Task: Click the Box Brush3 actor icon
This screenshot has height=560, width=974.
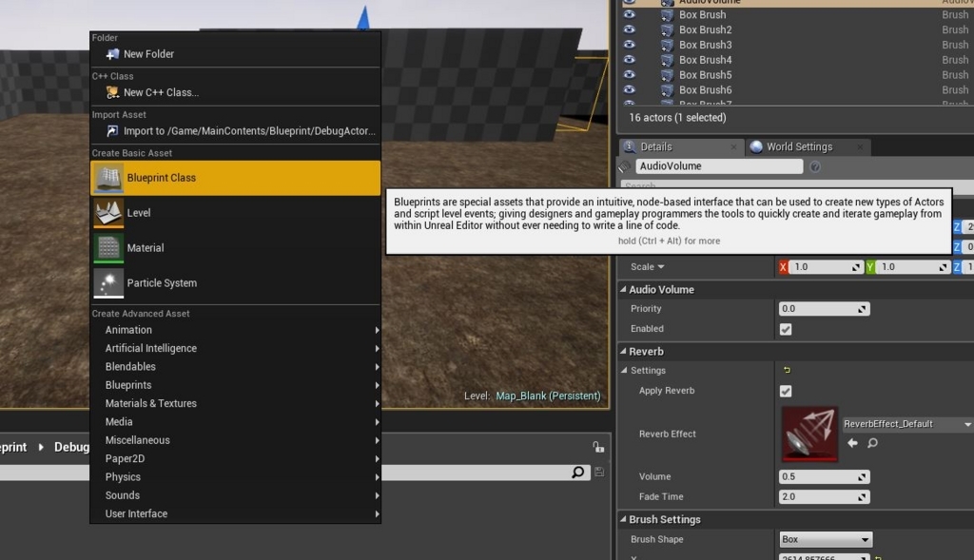Action: (x=667, y=45)
